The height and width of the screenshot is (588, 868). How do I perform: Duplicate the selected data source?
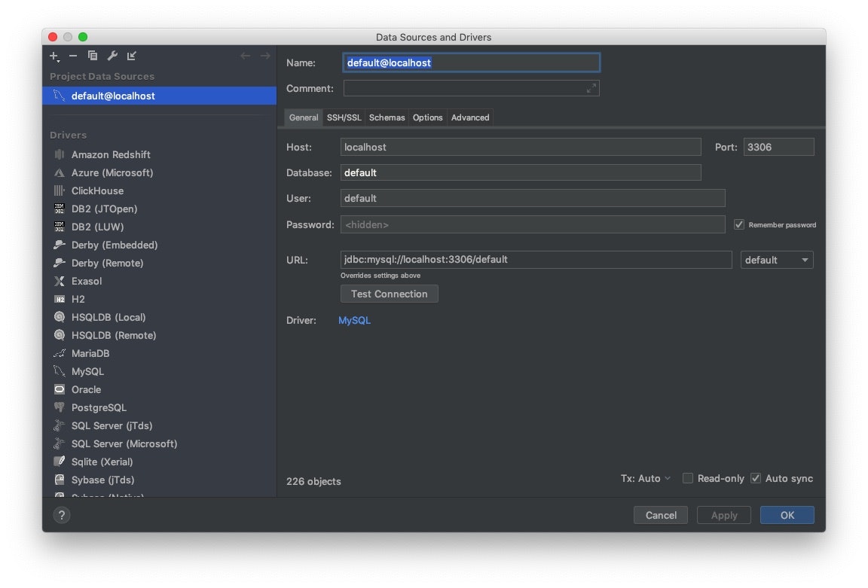[93, 55]
